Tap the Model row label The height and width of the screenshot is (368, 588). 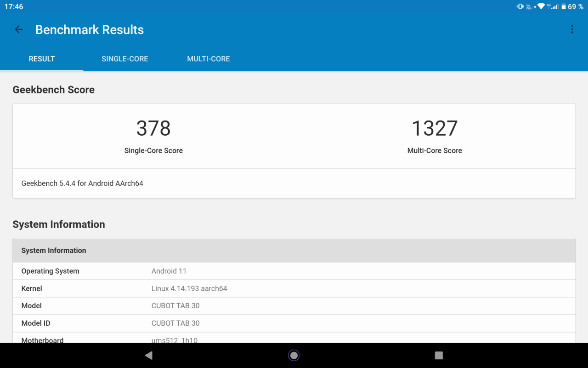point(32,305)
